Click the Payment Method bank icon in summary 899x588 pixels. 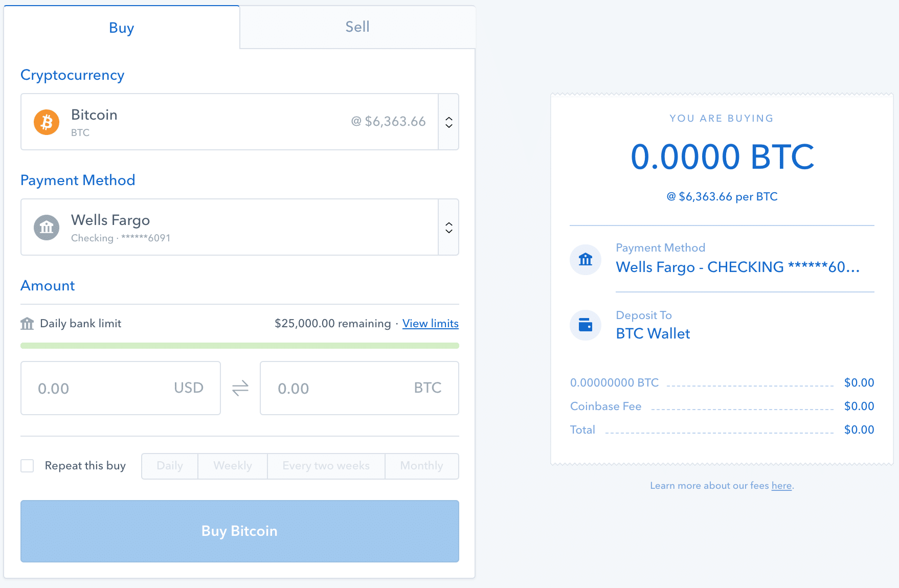585,260
